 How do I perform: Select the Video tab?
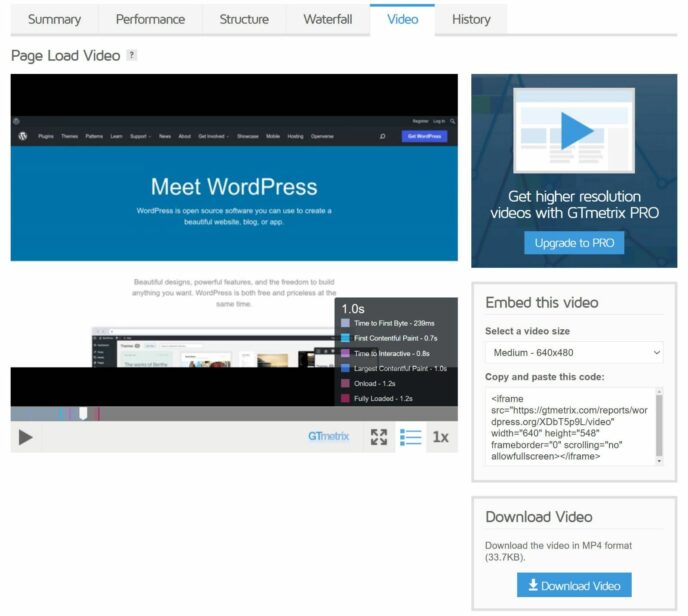[x=402, y=19]
